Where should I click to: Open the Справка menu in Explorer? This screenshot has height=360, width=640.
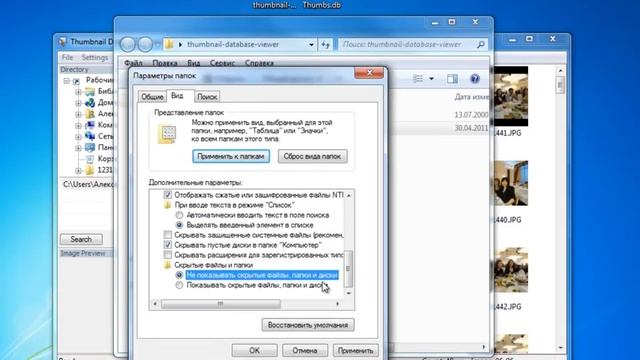(x=259, y=63)
